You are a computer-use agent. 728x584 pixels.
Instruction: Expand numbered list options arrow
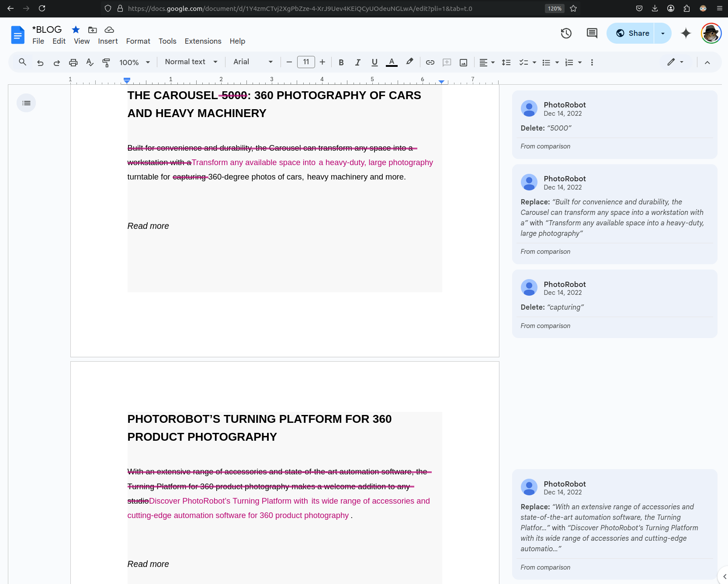pos(580,62)
